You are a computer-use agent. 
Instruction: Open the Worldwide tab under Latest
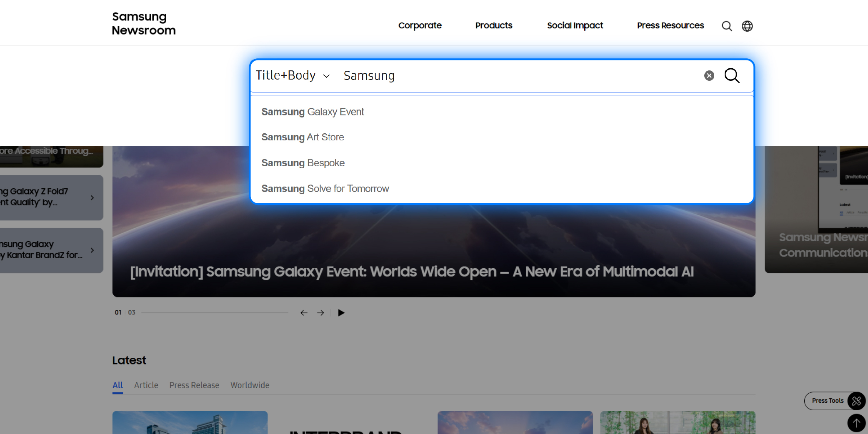coord(250,385)
